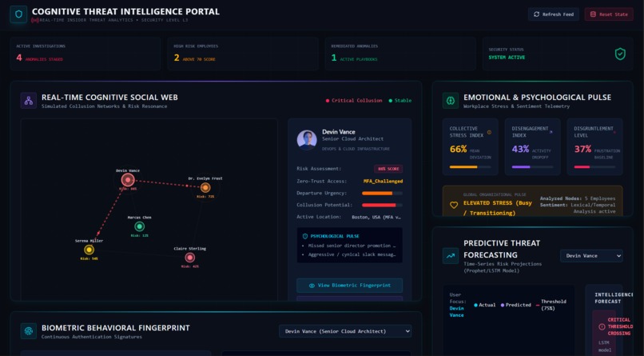Click the High Risk Employees stat card
Viewport: 644px width, 356px height.
pos(243,54)
